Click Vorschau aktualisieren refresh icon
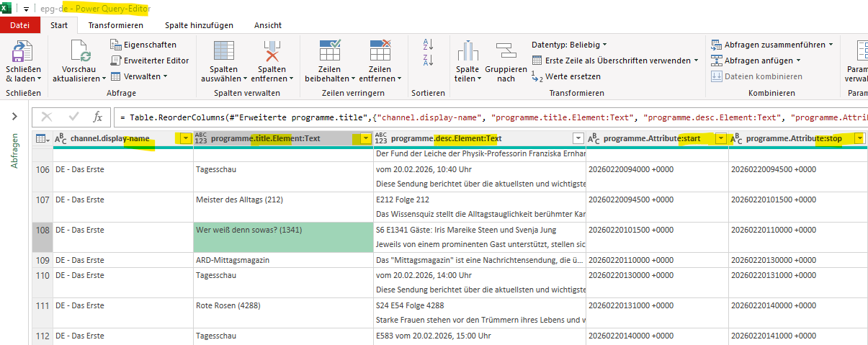 click(x=79, y=54)
